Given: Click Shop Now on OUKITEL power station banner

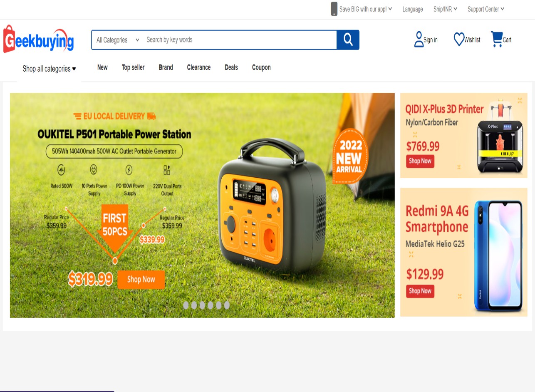Looking at the screenshot, I should click(x=141, y=280).
